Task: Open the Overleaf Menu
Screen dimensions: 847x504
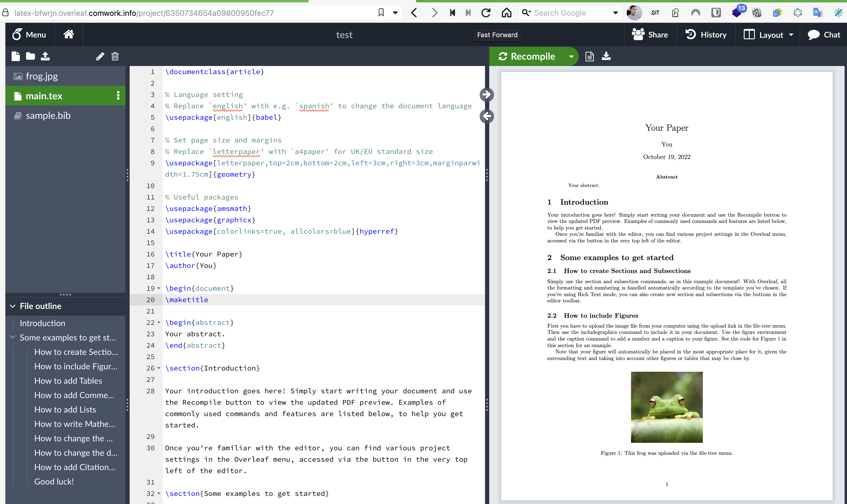Action: [29, 34]
